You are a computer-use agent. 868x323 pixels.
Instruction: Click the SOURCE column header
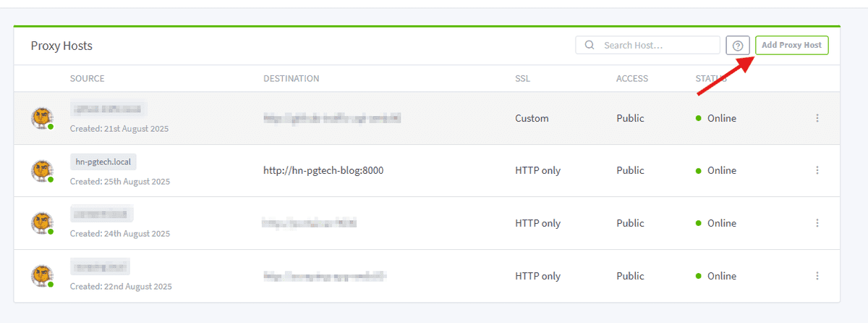(x=87, y=78)
